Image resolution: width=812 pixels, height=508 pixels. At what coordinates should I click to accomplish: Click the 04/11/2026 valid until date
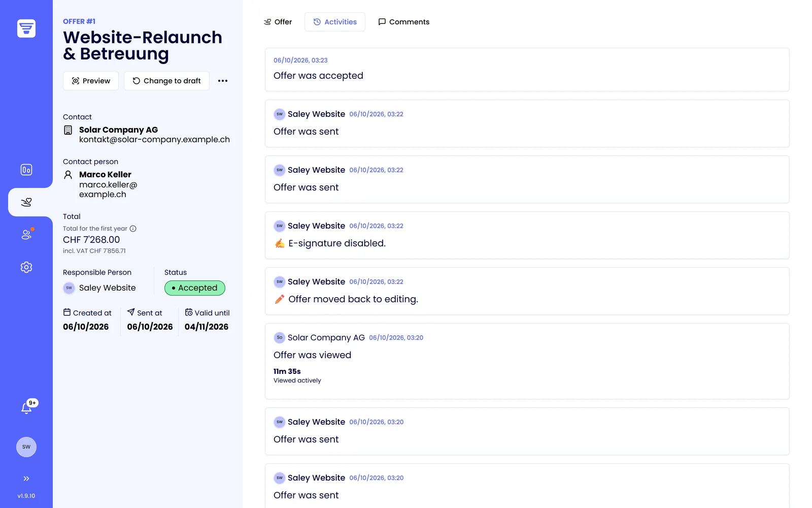pyautogui.click(x=207, y=327)
